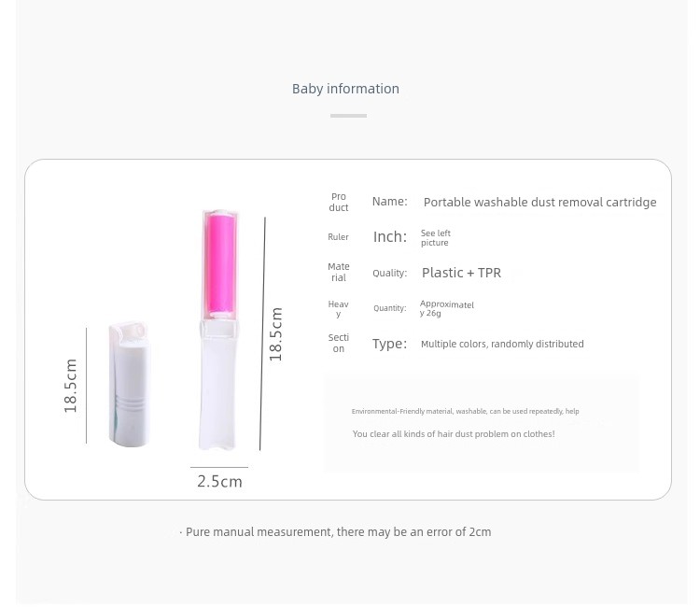The image size is (700, 607).
Task: Click the 'See left picture' text
Action: (x=435, y=237)
